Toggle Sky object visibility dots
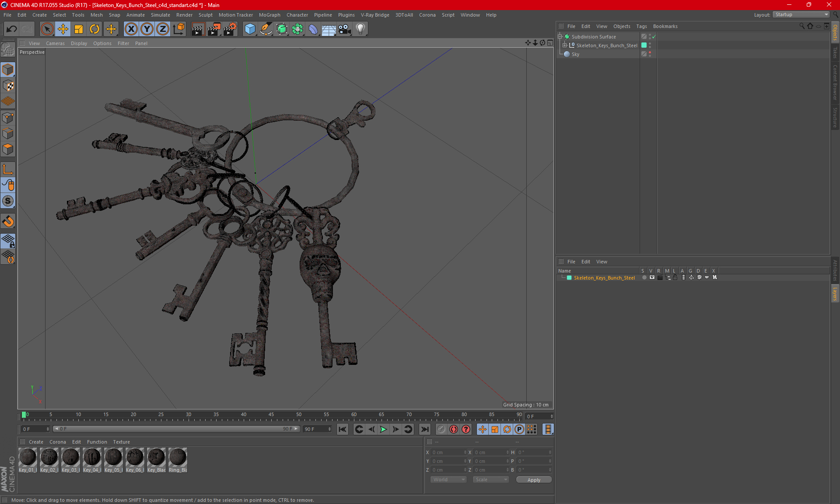 pos(650,54)
